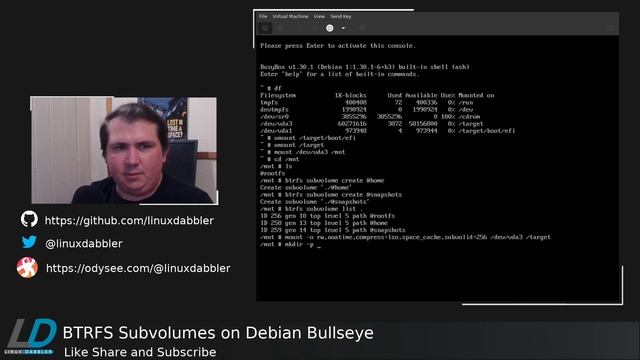640x360 pixels.
Task: Open the File menu
Action: (x=263, y=16)
